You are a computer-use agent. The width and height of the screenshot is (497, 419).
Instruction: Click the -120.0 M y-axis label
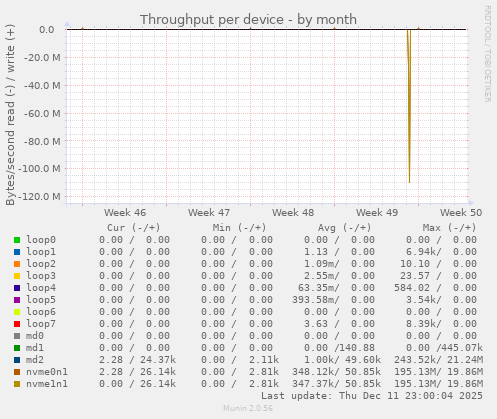tap(39, 197)
